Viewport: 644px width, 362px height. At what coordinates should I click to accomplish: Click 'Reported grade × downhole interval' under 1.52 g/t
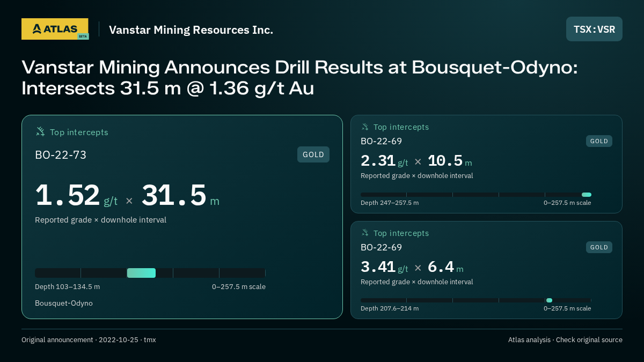pos(100,220)
